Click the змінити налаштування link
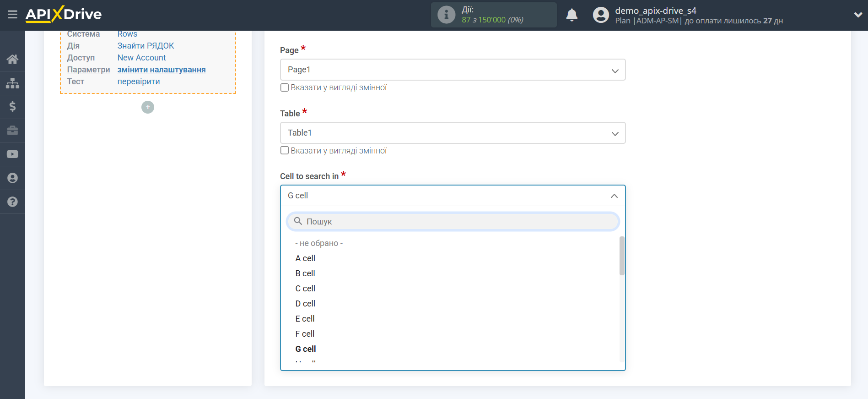The height and width of the screenshot is (399, 868). point(162,70)
